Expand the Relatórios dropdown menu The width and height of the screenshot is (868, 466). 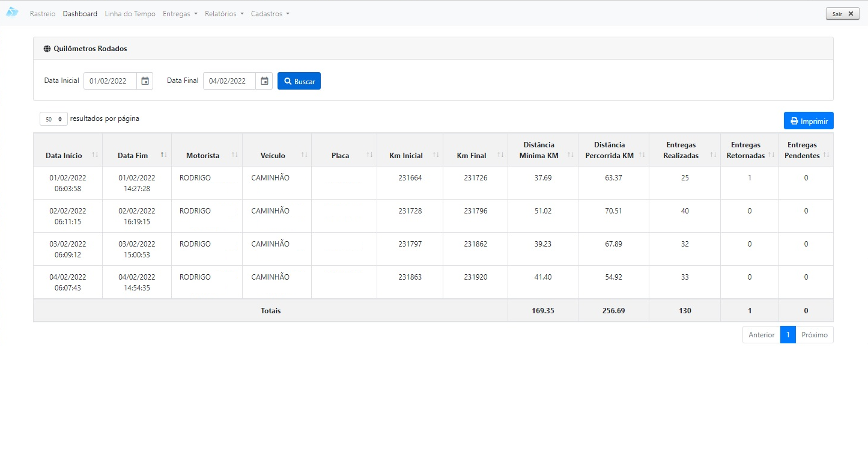point(224,14)
